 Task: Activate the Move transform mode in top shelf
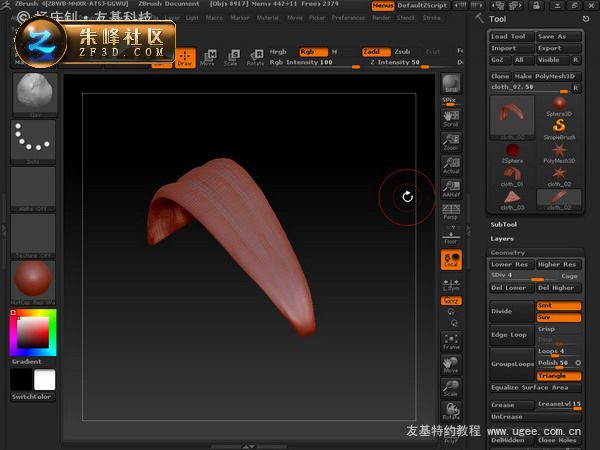[208, 58]
